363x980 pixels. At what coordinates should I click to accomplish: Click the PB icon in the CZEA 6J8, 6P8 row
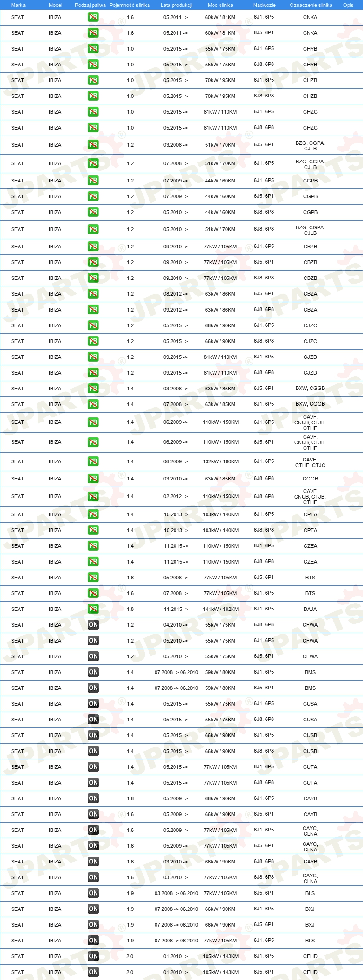[93, 562]
